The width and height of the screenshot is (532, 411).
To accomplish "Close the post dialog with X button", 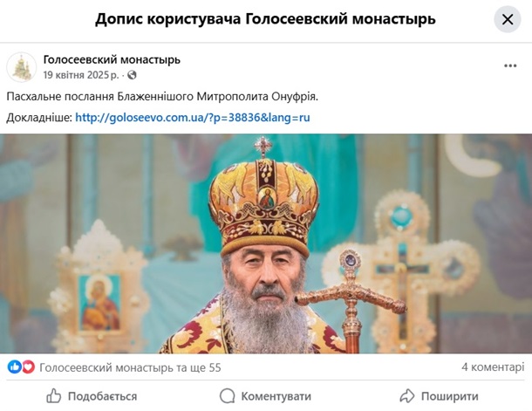I will pyautogui.click(x=508, y=19).
